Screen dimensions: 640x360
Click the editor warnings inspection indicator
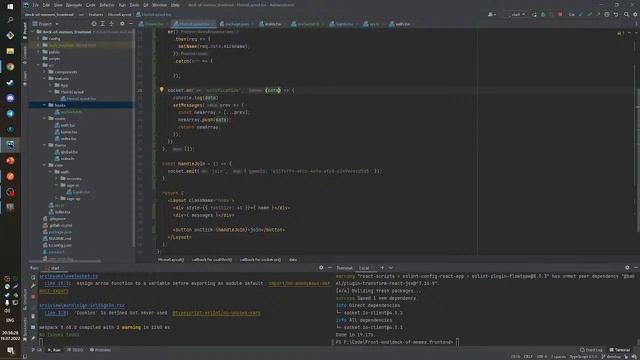pyautogui.click(x=620, y=33)
